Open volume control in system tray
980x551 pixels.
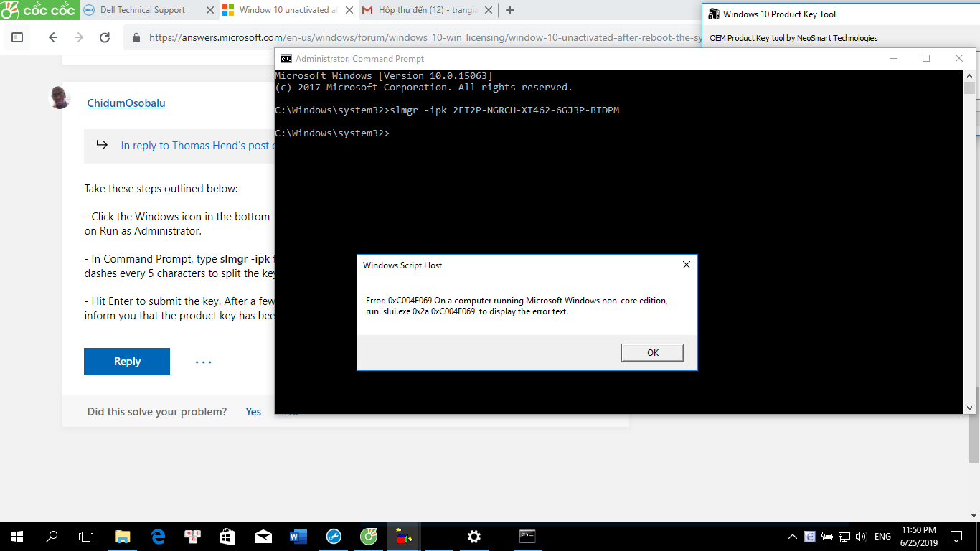862,537
